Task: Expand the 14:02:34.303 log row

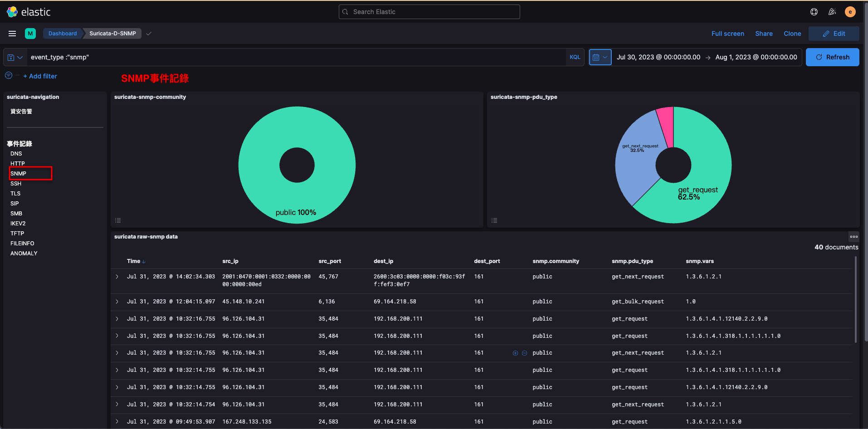Action: coord(117,277)
